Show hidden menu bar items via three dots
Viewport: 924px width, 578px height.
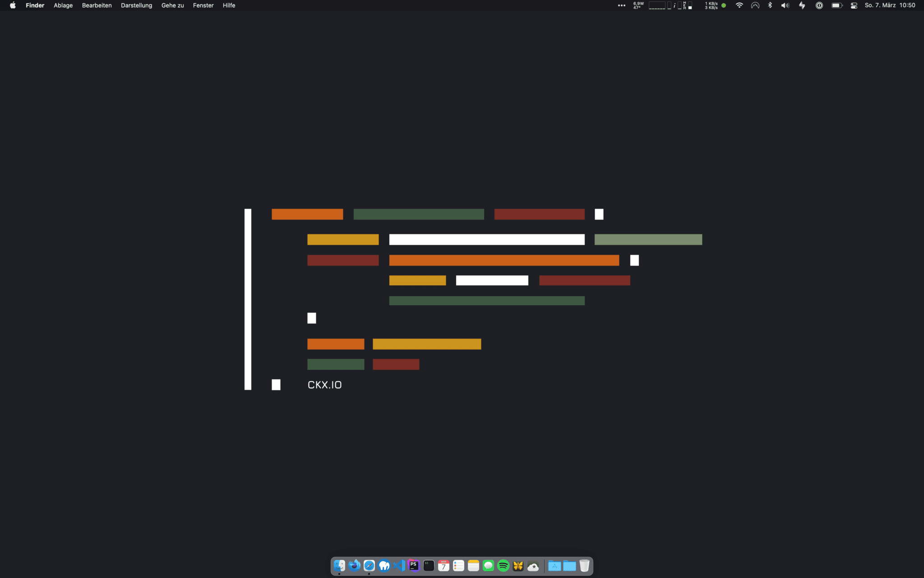pyautogui.click(x=622, y=5)
